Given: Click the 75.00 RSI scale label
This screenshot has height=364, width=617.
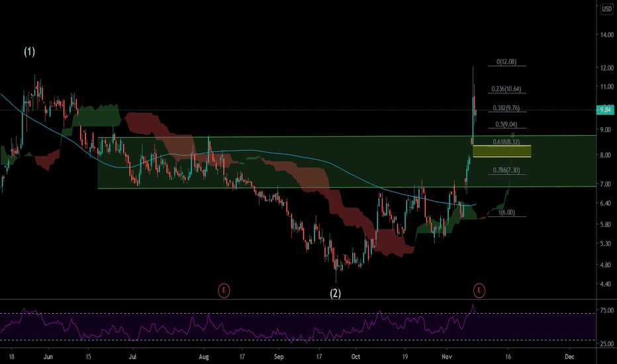Looking at the screenshot, I should [606, 310].
